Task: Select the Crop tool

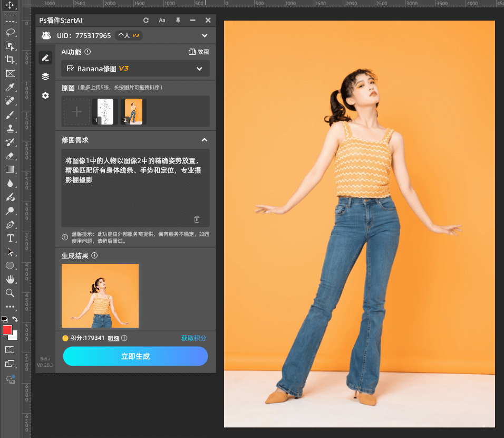Action: click(x=10, y=60)
